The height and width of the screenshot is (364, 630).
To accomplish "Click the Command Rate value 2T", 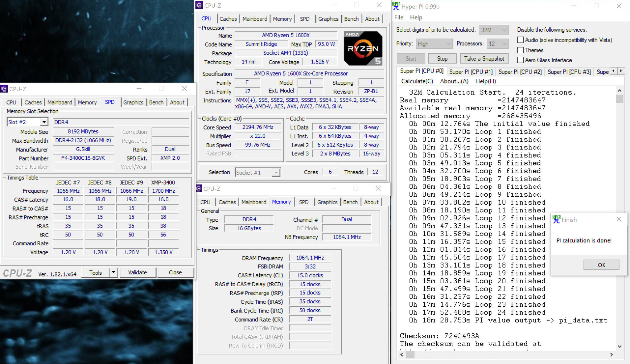I will coord(310,319).
